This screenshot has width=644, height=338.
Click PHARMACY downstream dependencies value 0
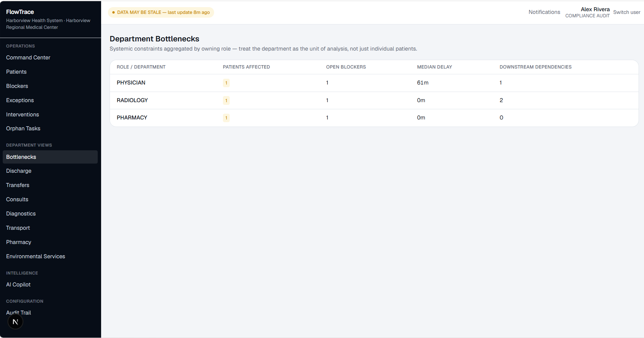click(x=501, y=118)
